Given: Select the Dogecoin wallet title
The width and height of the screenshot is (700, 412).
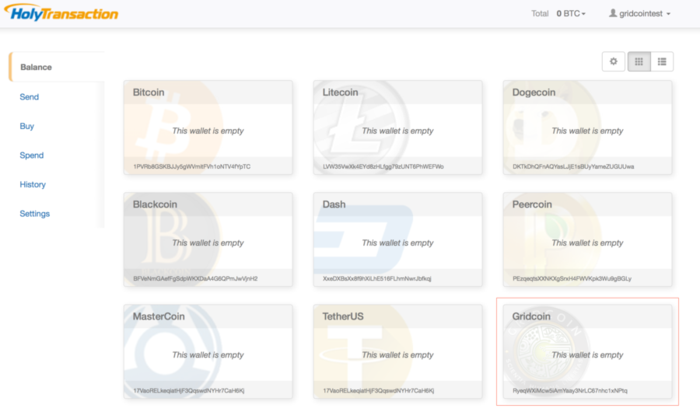Looking at the screenshot, I should (534, 92).
